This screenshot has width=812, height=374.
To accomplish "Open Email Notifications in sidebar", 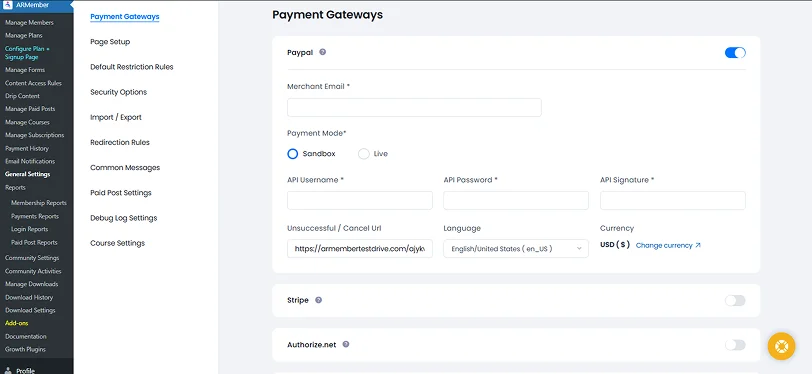I will coord(30,162).
